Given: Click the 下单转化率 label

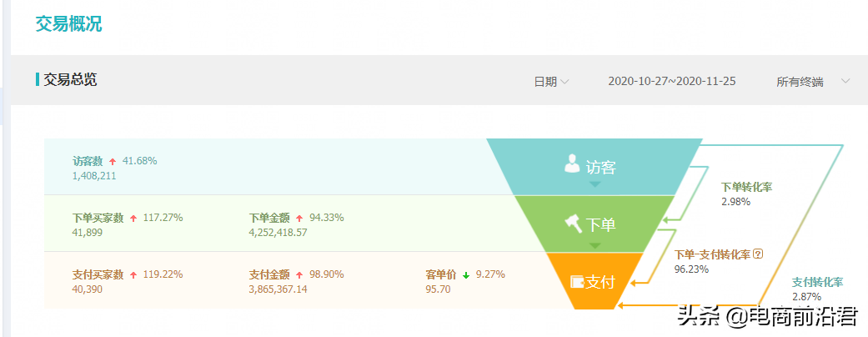Looking at the screenshot, I should pyautogui.click(x=746, y=187).
